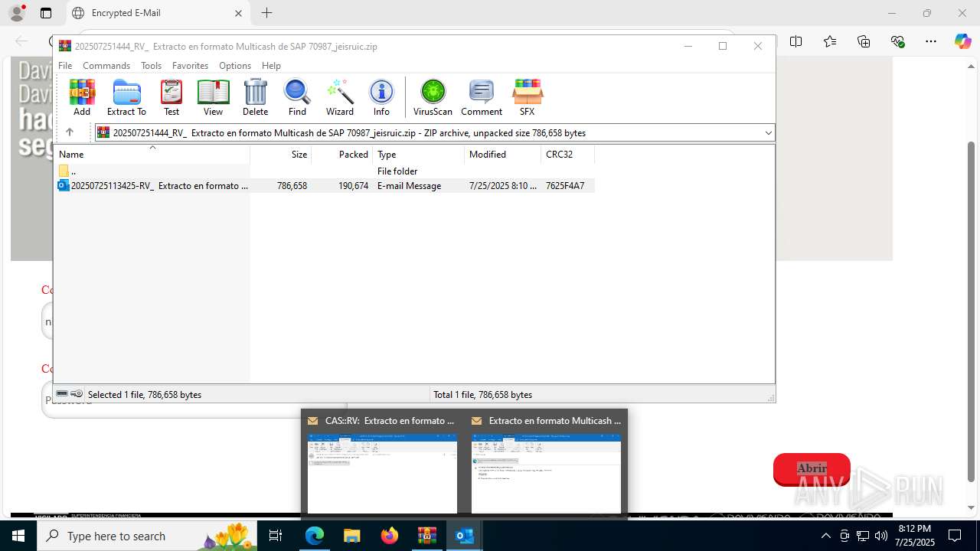Sort file list by Modified column
980x551 pixels.
(x=502, y=154)
